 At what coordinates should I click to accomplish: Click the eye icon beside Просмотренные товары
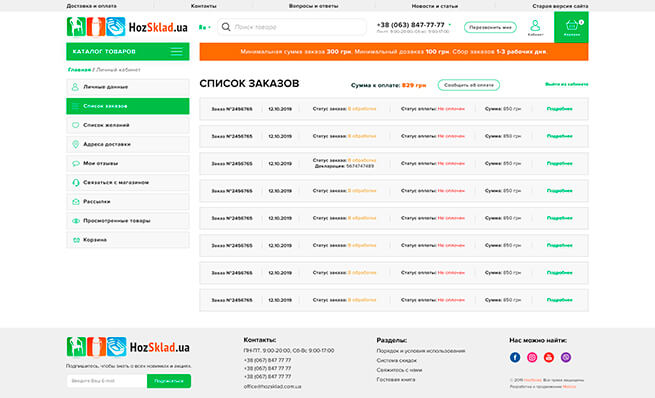(x=76, y=221)
